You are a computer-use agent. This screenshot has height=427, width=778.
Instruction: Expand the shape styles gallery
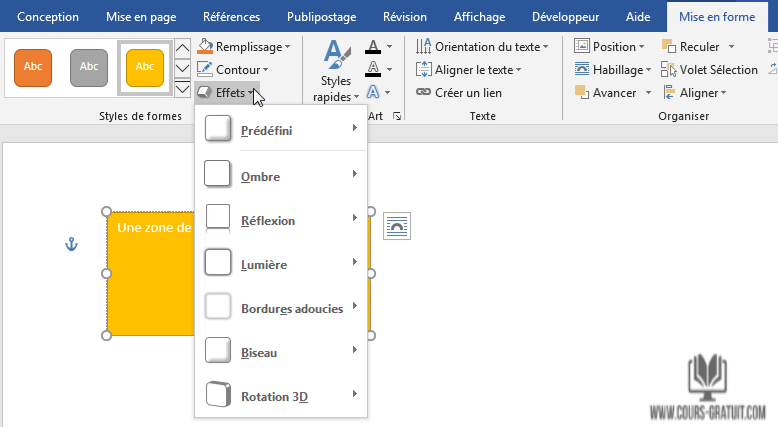point(182,89)
